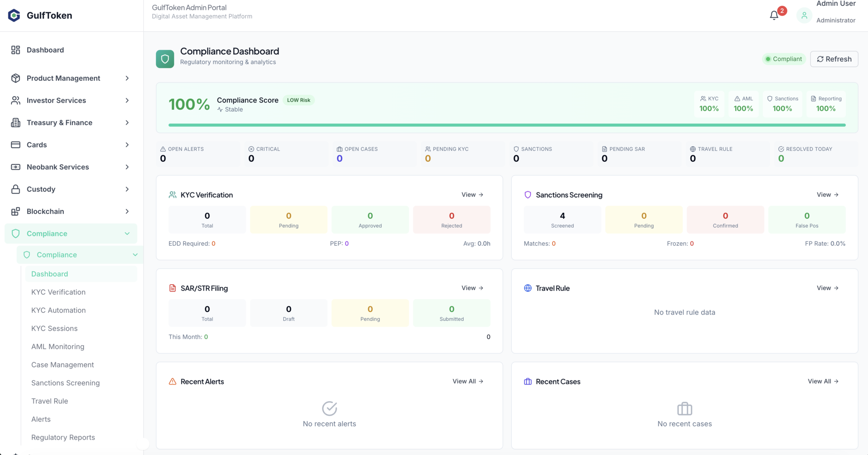This screenshot has width=868, height=455.
Task: Click the Admin User avatar icon
Action: 804,15
